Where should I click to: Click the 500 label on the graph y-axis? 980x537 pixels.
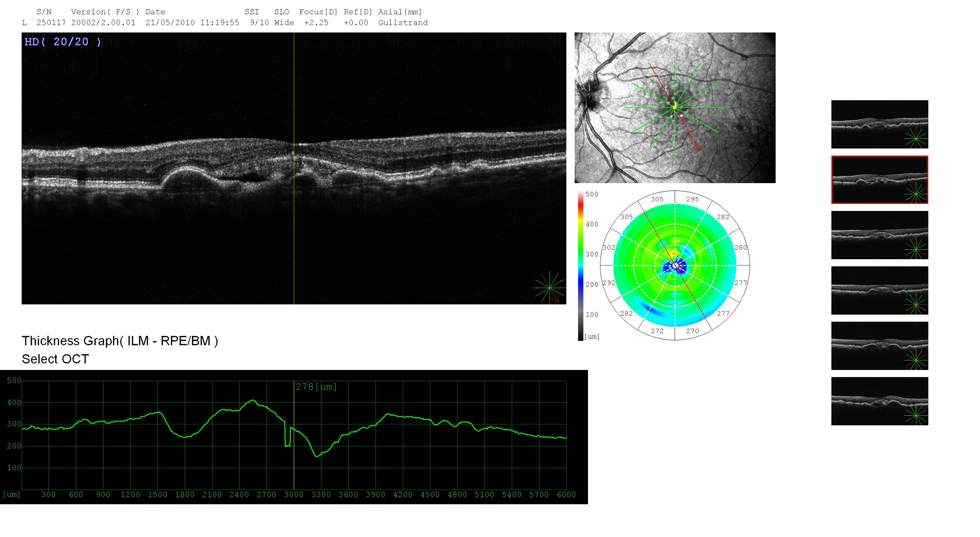[x=14, y=380]
